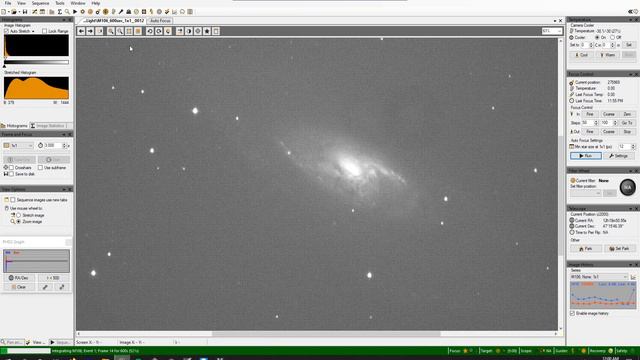Click the NA filter wheel round indicator

627,187
